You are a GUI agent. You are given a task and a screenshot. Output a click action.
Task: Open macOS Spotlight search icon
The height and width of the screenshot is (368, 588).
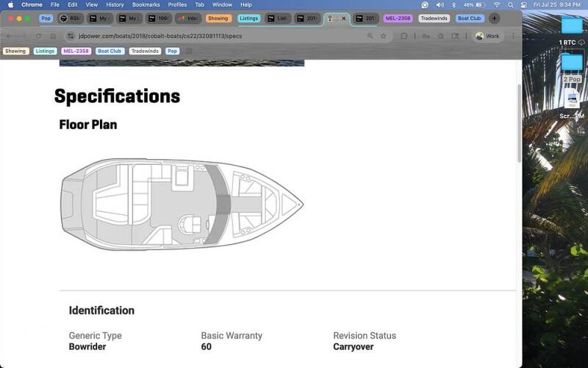tap(510, 5)
